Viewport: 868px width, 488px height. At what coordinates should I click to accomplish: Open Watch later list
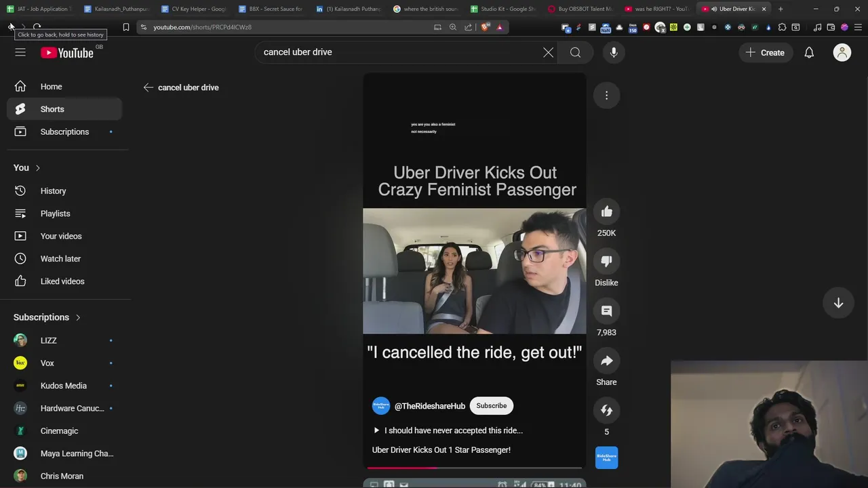pos(64,259)
